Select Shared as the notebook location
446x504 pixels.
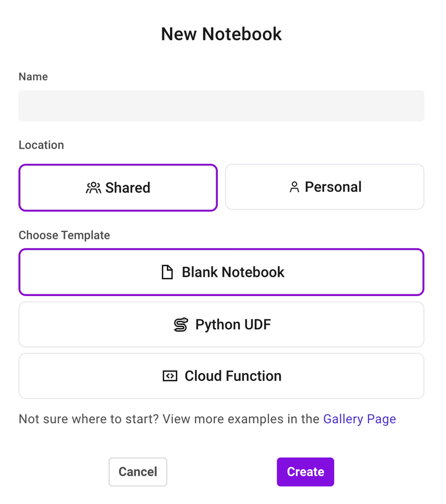118,187
